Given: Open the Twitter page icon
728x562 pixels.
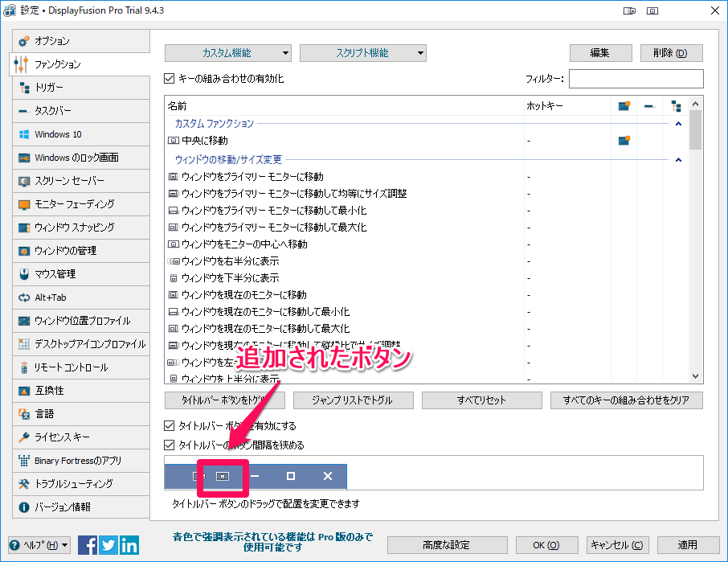Looking at the screenshot, I should pyautogui.click(x=108, y=545).
